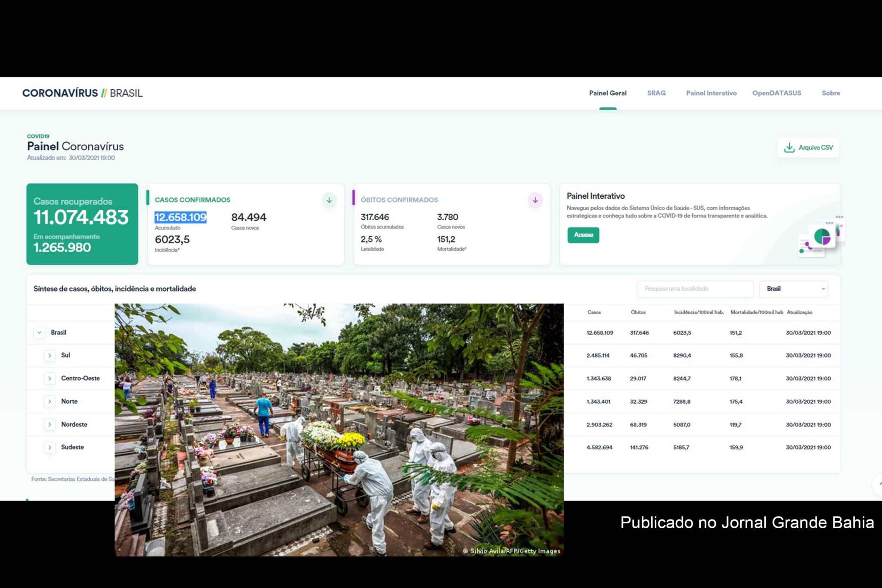Click the scroll-up arrow at right edge
Viewport: 882px width, 588px height.
coord(877,483)
